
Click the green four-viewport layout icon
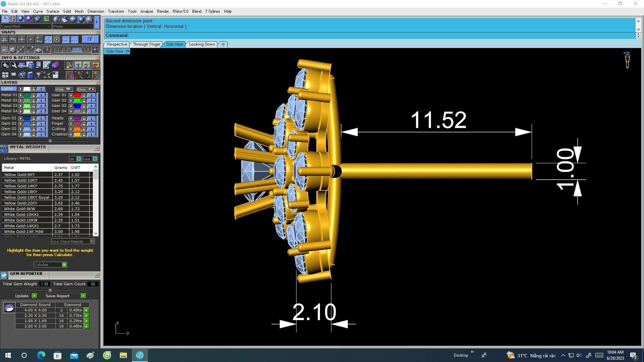[x=46, y=19]
